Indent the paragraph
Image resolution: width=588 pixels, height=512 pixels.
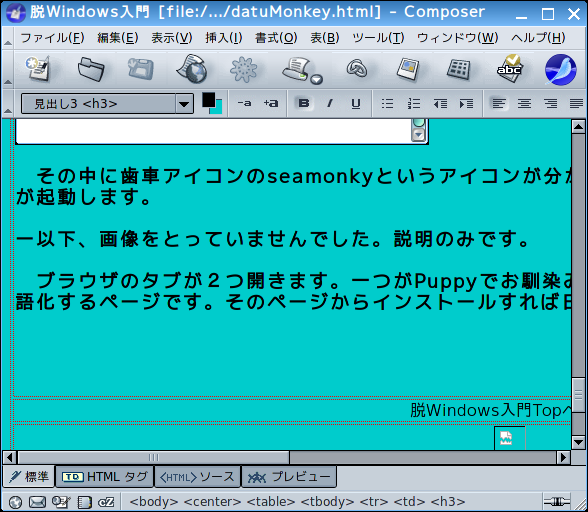pos(466,104)
